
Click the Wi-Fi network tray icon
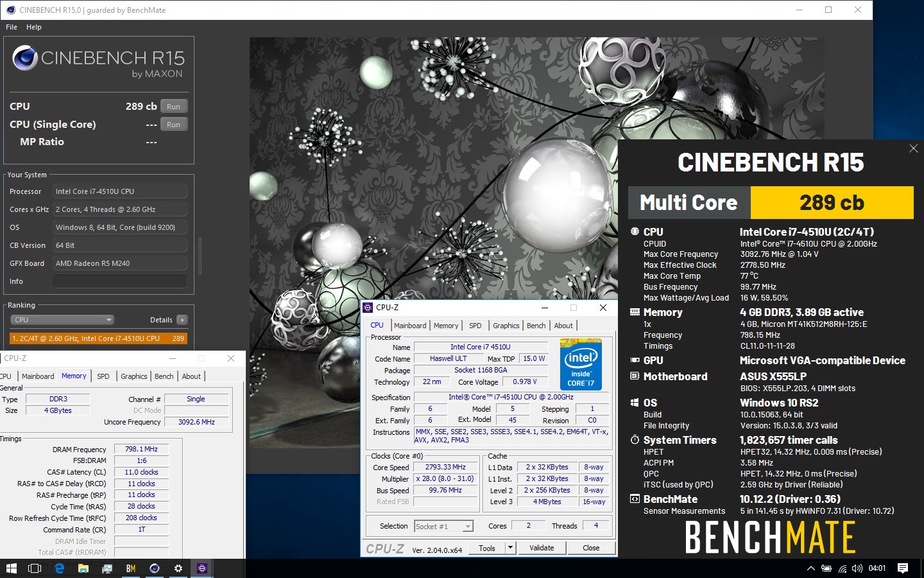point(842,568)
